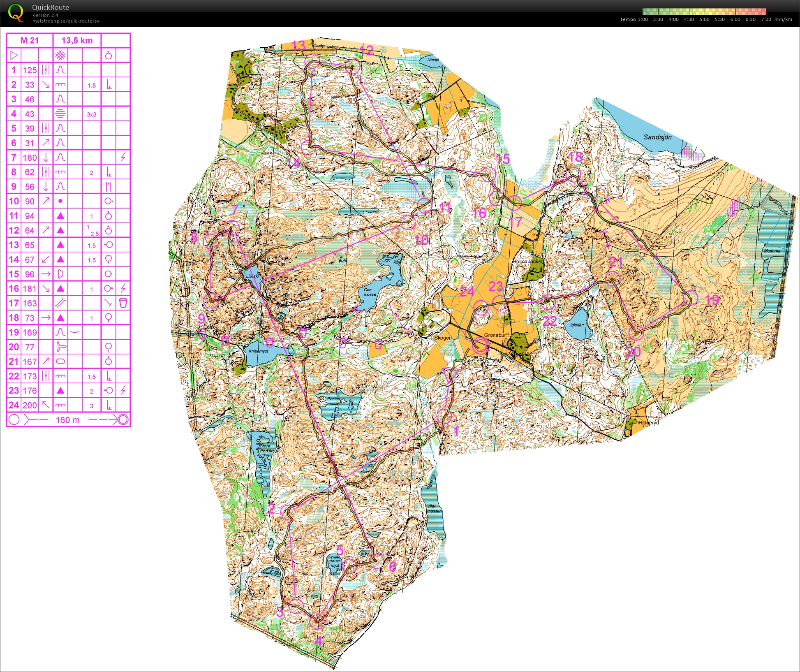Click the 'Maderna' label on the map

pos(772,251)
